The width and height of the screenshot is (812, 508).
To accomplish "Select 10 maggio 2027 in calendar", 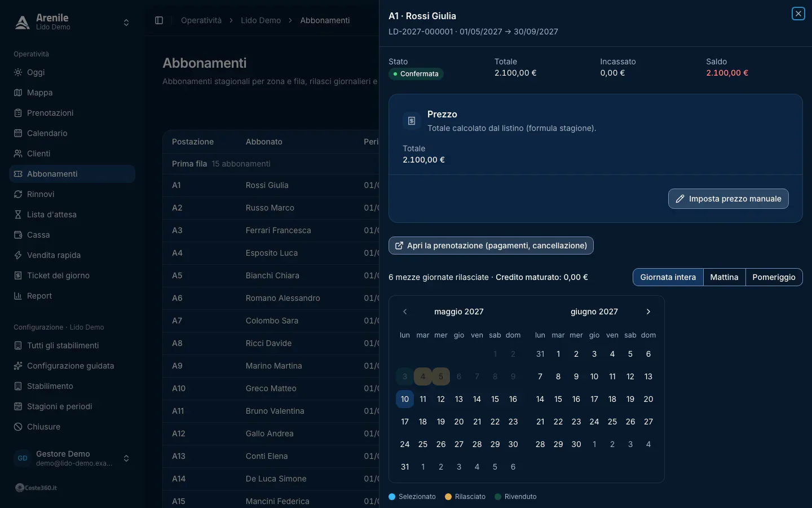I will point(405,399).
